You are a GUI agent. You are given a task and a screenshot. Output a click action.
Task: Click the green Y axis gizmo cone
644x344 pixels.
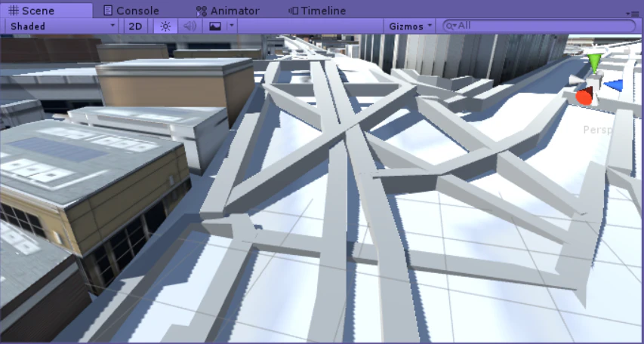click(594, 63)
